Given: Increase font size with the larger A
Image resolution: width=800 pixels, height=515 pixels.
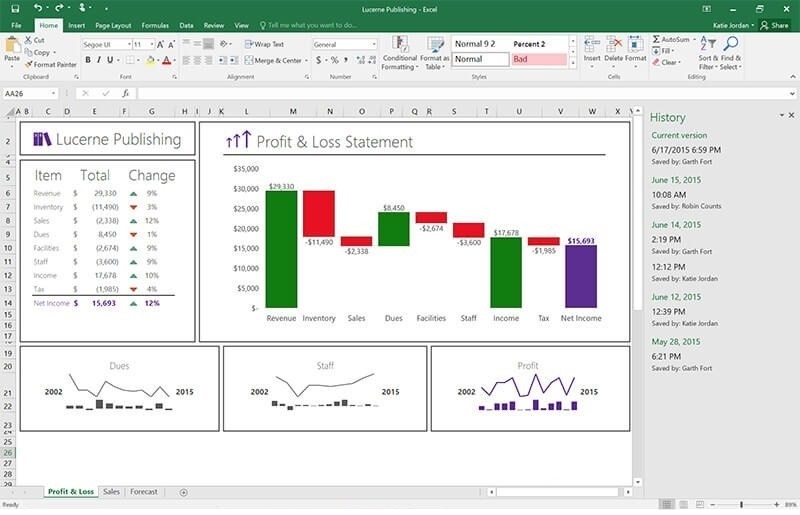Looking at the screenshot, I should click(160, 44).
